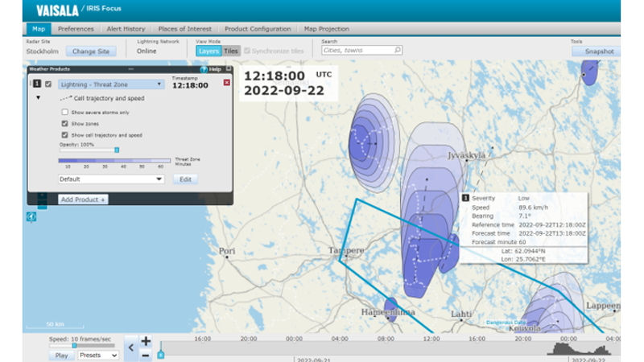
Task: Click the Cities, towns search field
Action: click(x=362, y=51)
